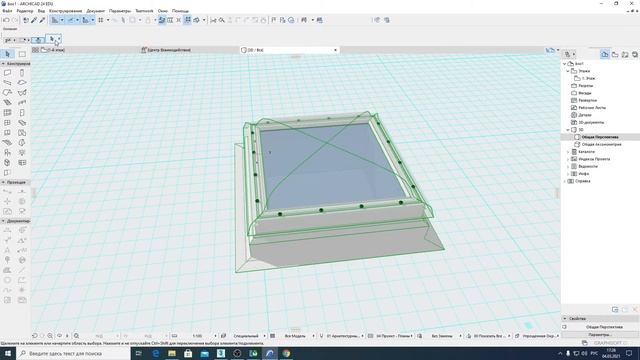Image resolution: width=640 pixels, height=360 pixels.
Task: Click the previous zoom icon at bottom-left
Action: click(x=35, y=336)
